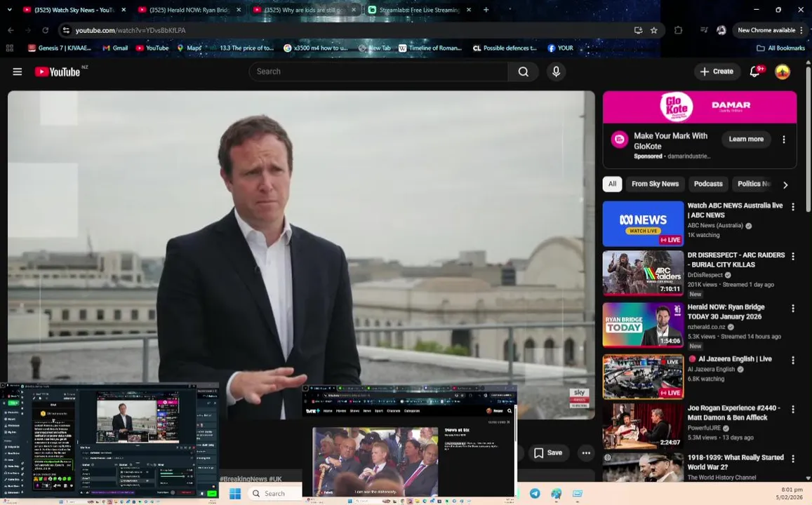Screen dimensions: 812x505
Task: Click Learn more on GloKote ad
Action: [x=746, y=139]
